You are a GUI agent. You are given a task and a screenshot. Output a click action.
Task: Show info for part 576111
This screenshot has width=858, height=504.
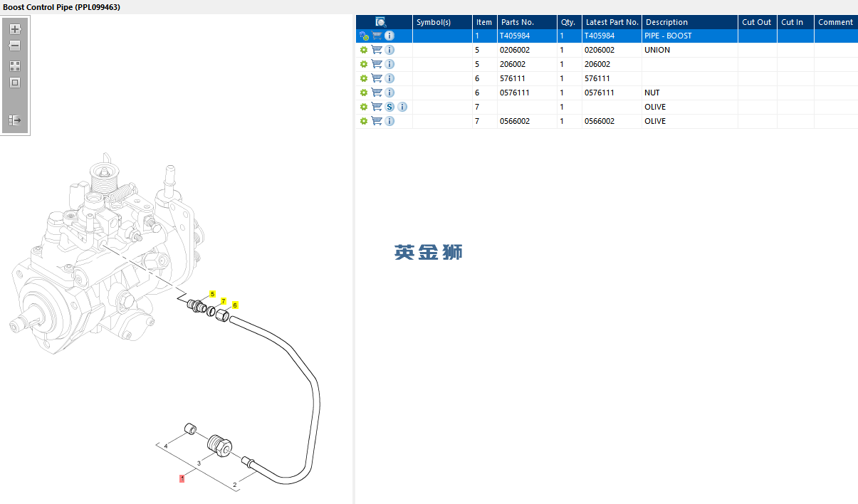tap(389, 78)
